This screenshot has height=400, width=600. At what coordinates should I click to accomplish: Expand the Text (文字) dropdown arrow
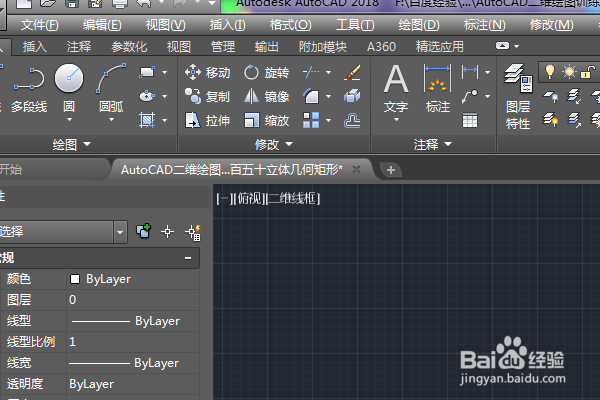point(396,120)
